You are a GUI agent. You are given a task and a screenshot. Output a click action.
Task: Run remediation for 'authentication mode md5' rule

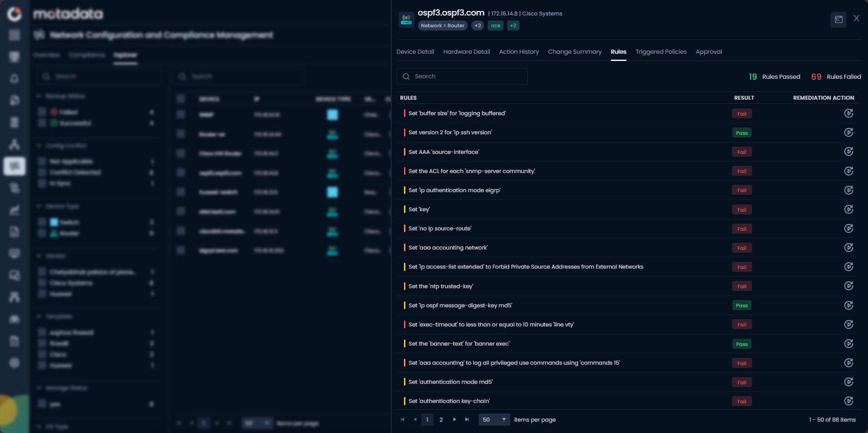coord(848,382)
